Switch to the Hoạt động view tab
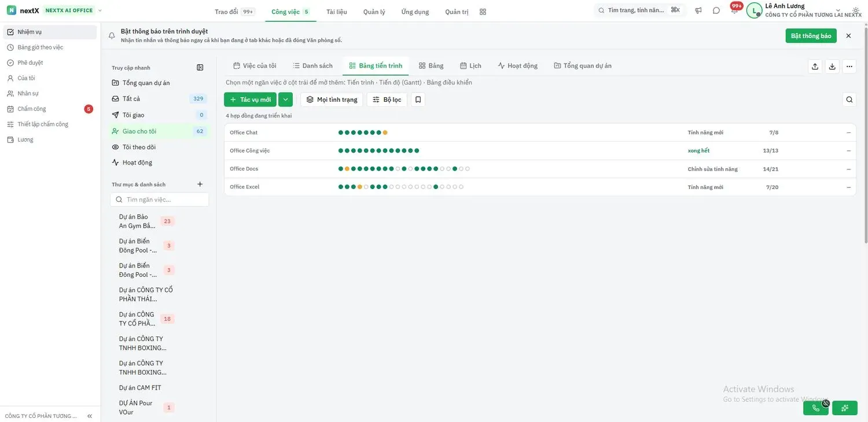 pyautogui.click(x=517, y=66)
